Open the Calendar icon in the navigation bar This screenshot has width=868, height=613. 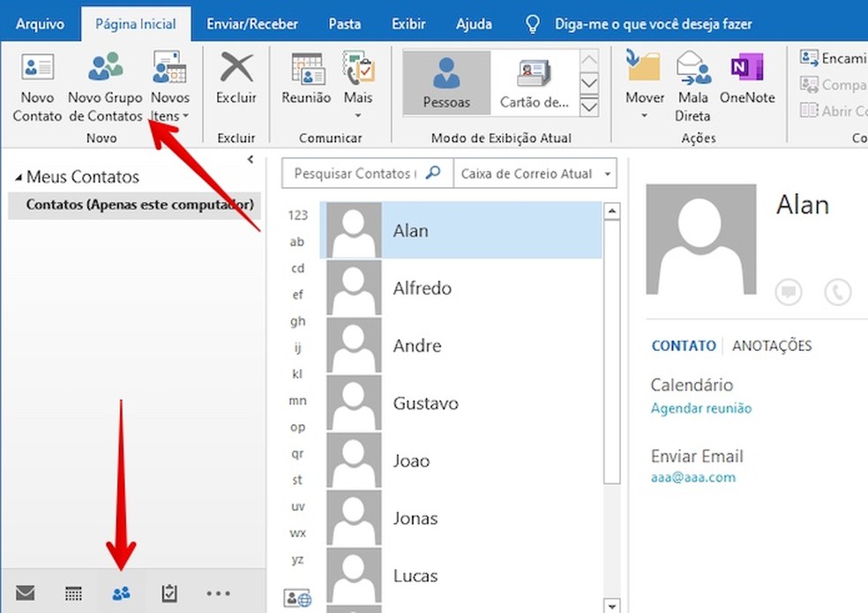click(72, 594)
